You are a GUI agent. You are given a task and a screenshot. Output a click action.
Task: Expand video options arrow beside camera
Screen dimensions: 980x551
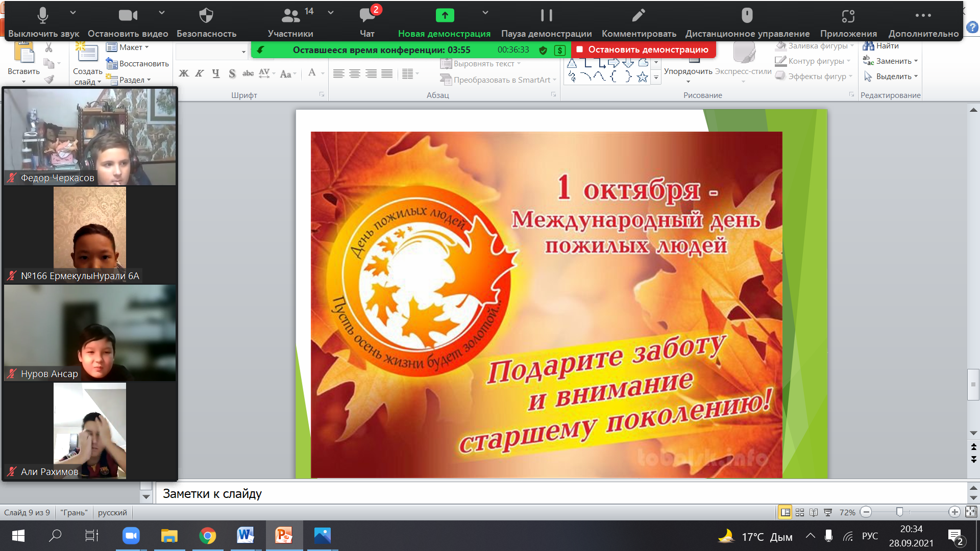(x=162, y=12)
